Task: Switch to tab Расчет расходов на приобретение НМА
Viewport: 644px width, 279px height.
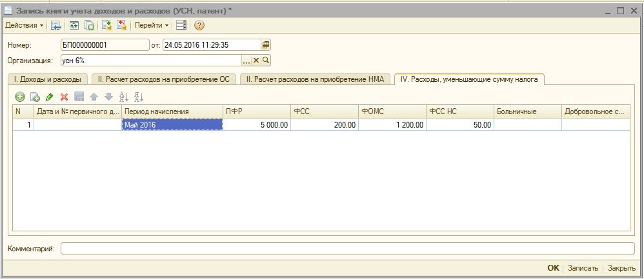Action: [315, 79]
